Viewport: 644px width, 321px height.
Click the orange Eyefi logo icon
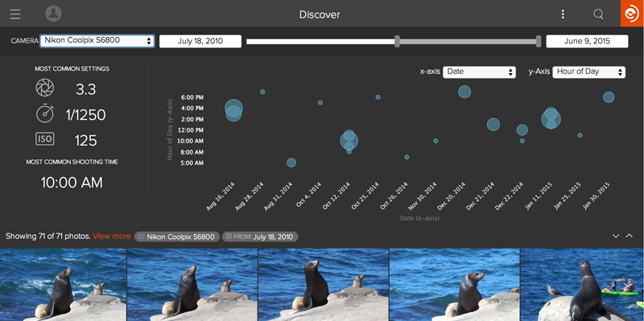pyautogui.click(x=632, y=14)
